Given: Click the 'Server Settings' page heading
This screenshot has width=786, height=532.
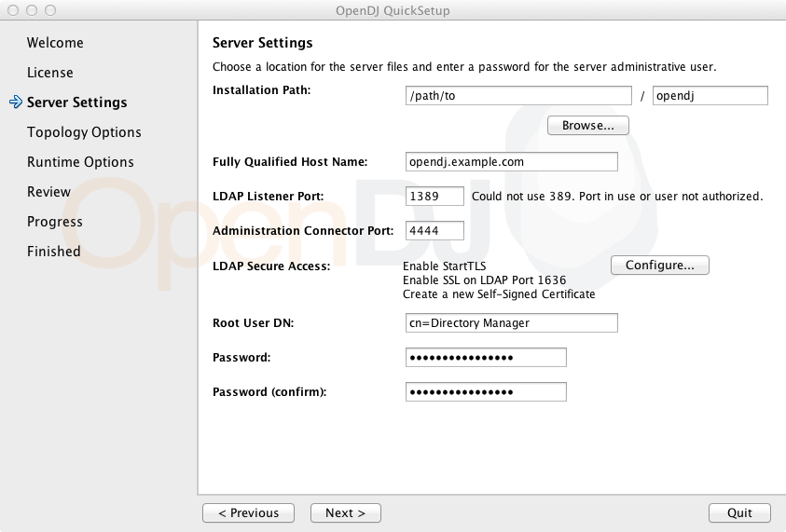Looking at the screenshot, I should tap(262, 43).
